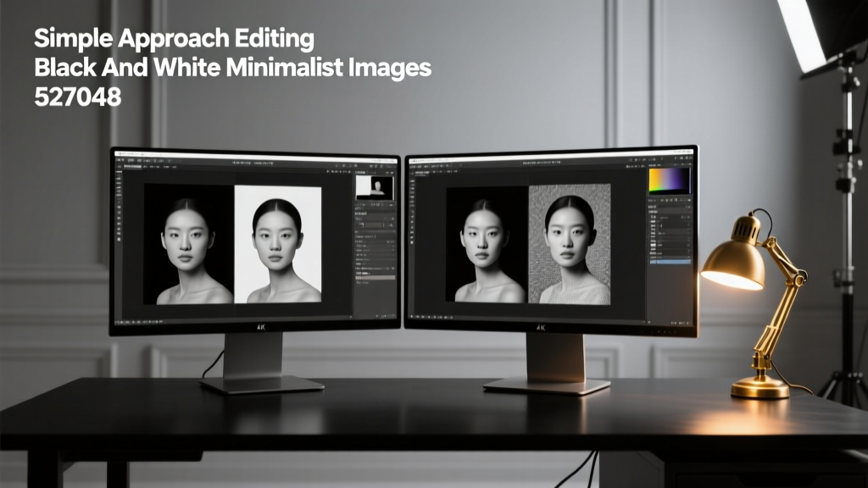Pick a color in the right monitor's spectrum
The height and width of the screenshot is (488, 868).
pyautogui.click(x=670, y=180)
